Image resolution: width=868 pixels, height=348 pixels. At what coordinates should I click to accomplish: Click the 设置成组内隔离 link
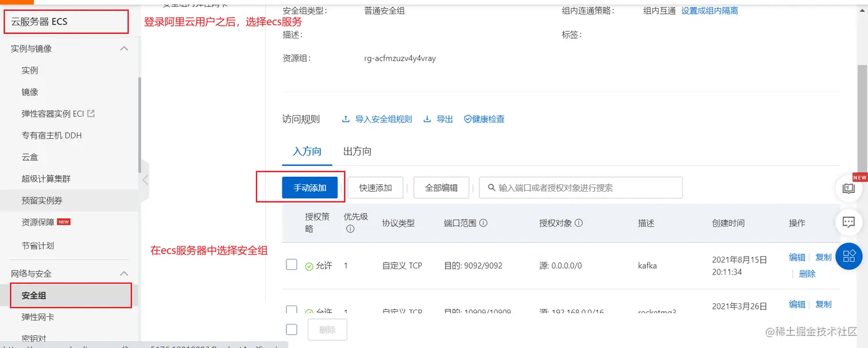tap(710, 10)
